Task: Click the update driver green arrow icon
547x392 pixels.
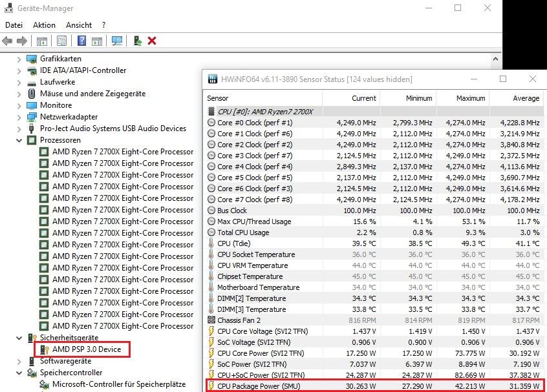Action: [138, 41]
